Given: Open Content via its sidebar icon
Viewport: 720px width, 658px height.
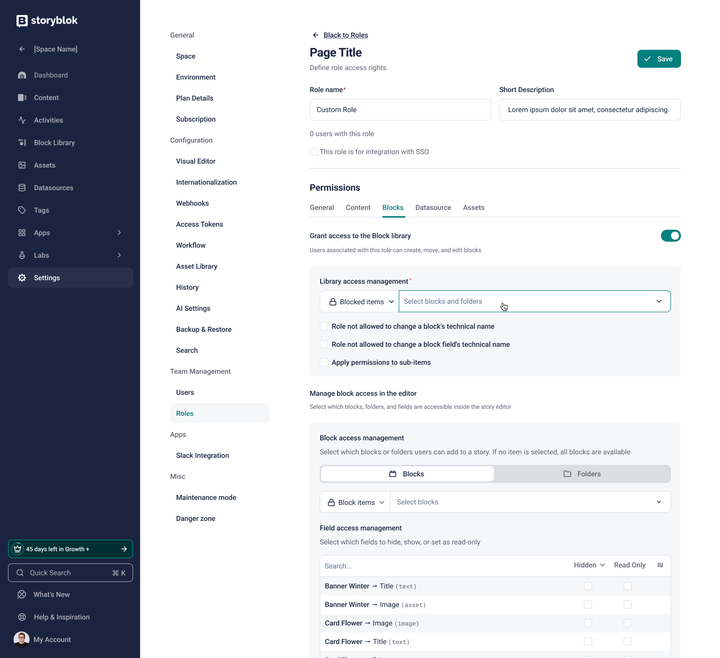Looking at the screenshot, I should click(22, 98).
